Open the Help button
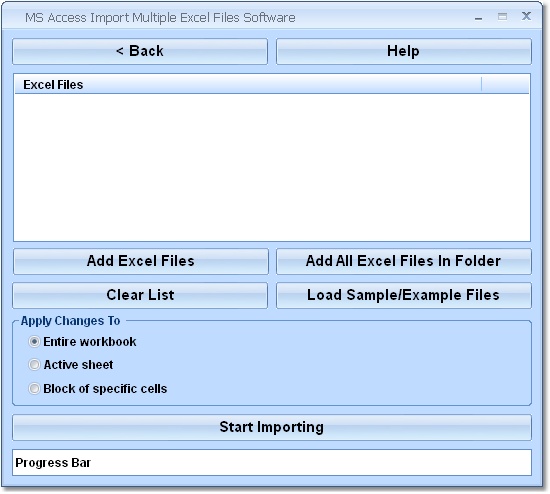Image resolution: width=550 pixels, height=494 pixels. tap(404, 51)
